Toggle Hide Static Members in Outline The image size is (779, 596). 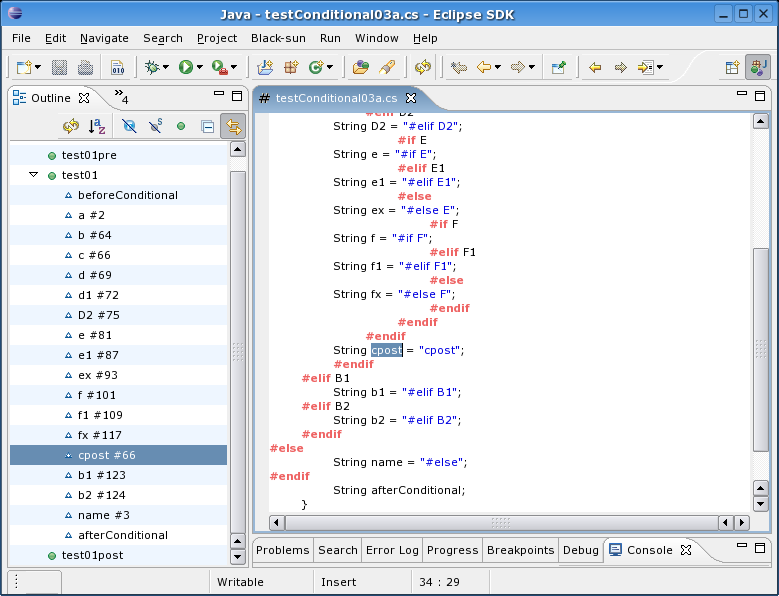pos(155,127)
